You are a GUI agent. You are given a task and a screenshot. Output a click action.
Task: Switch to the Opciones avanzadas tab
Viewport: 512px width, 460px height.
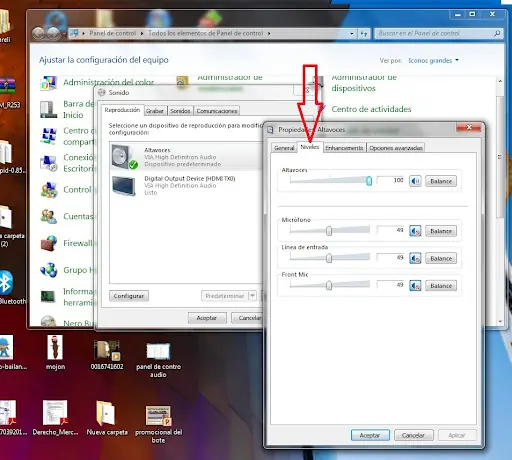(x=396, y=148)
